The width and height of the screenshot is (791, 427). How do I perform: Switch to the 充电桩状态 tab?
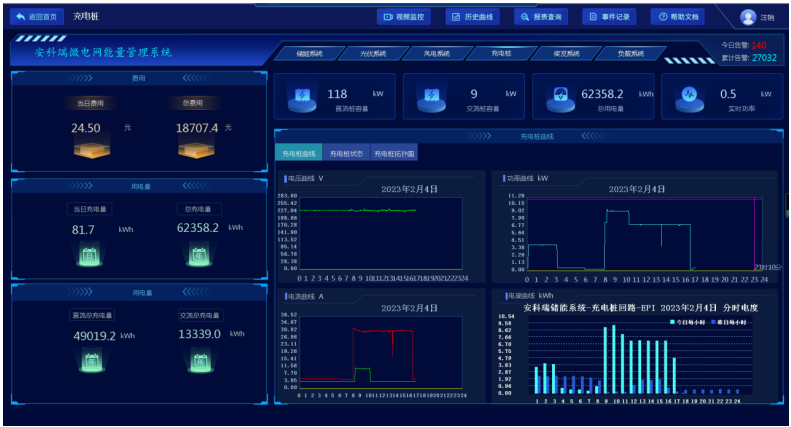(x=345, y=154)
